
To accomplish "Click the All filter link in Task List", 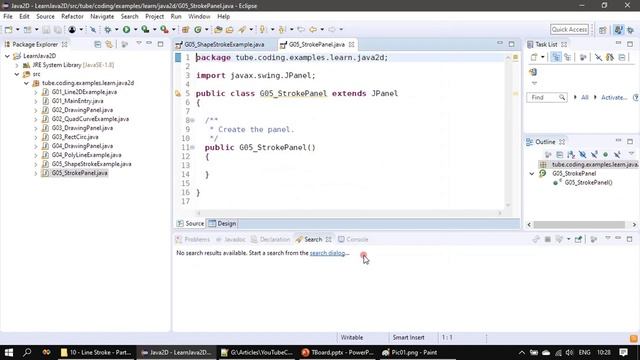I will point(584,98).
